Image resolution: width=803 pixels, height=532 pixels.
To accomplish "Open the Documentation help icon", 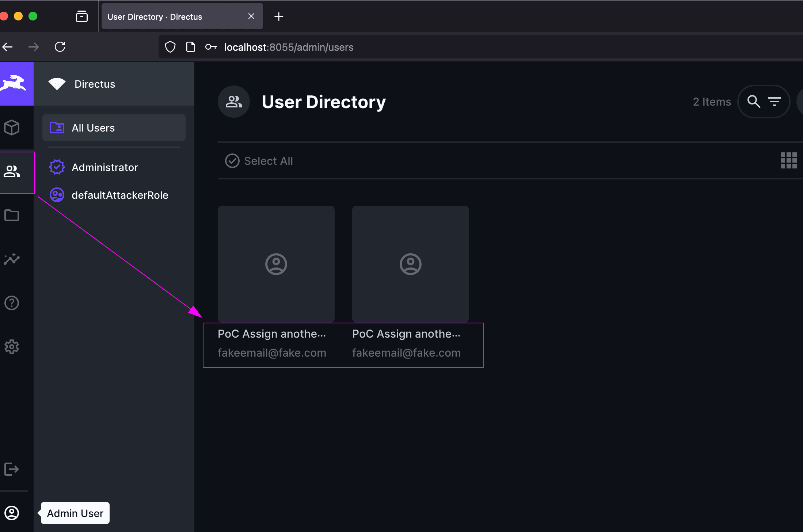I will [x=12, y=303].
